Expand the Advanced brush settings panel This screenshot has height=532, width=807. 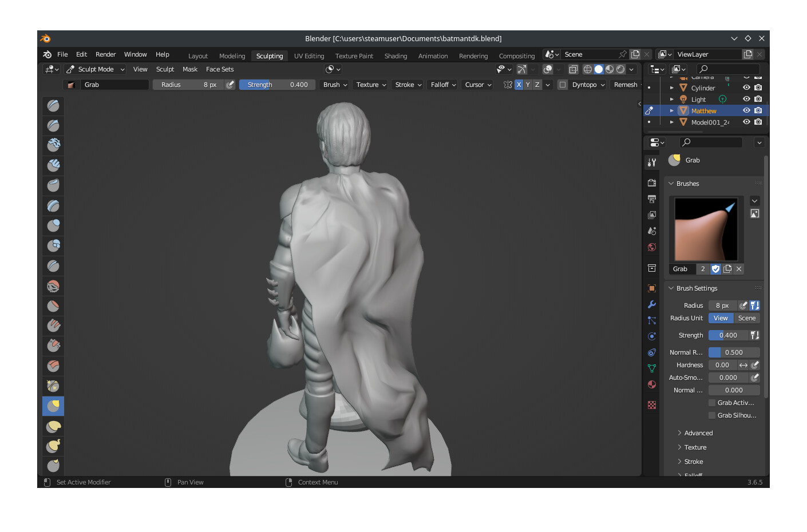pyautogui.click(x=698, y=433)
